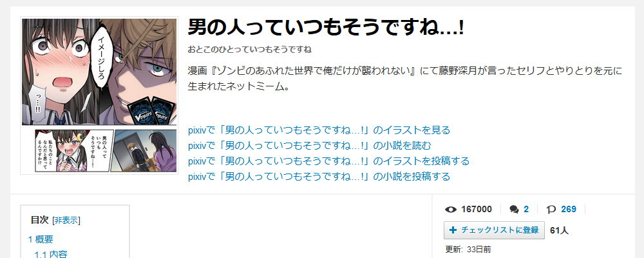Image resolution: width=644 pixels, height=258 pixels.
Task: Click the 目次 heading
Action: (x=39, y=220)
